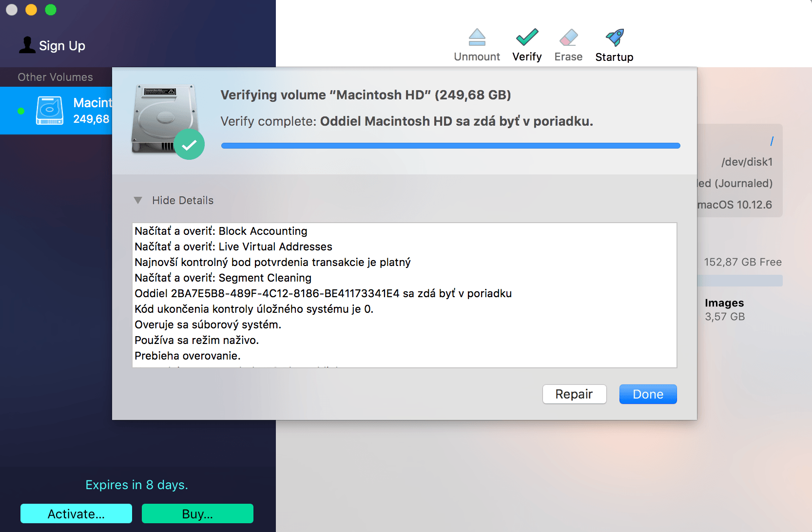Click the Images category label
This screenshot has width=812, height=532.
point(724,303)
